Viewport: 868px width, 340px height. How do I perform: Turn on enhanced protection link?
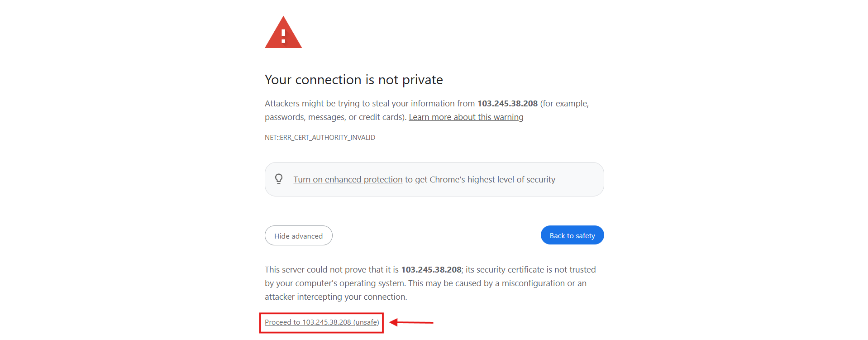coord(348,180)
